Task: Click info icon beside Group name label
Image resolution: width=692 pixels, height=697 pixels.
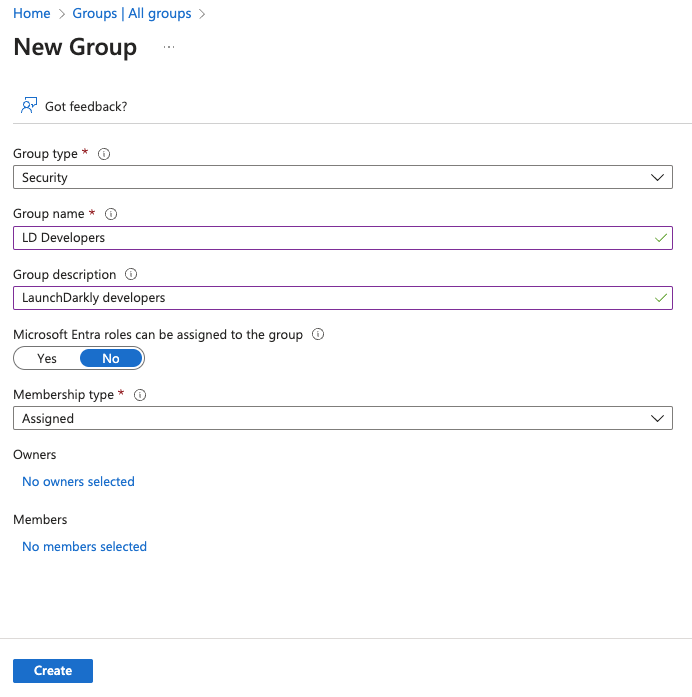Action: [111, 214]
